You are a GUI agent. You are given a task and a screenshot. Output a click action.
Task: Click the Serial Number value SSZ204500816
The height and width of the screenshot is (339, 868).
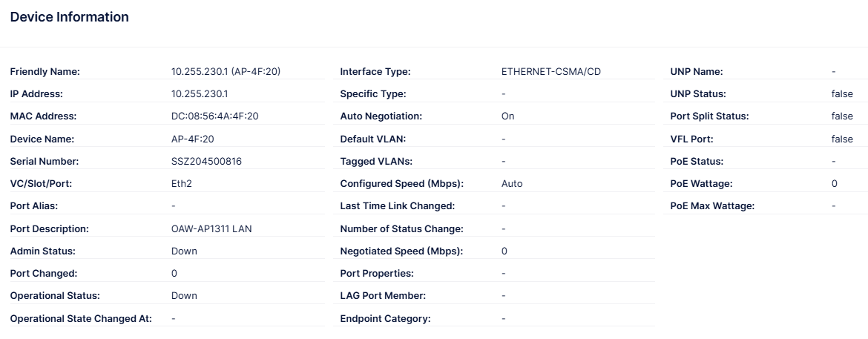tap(206, 161)
